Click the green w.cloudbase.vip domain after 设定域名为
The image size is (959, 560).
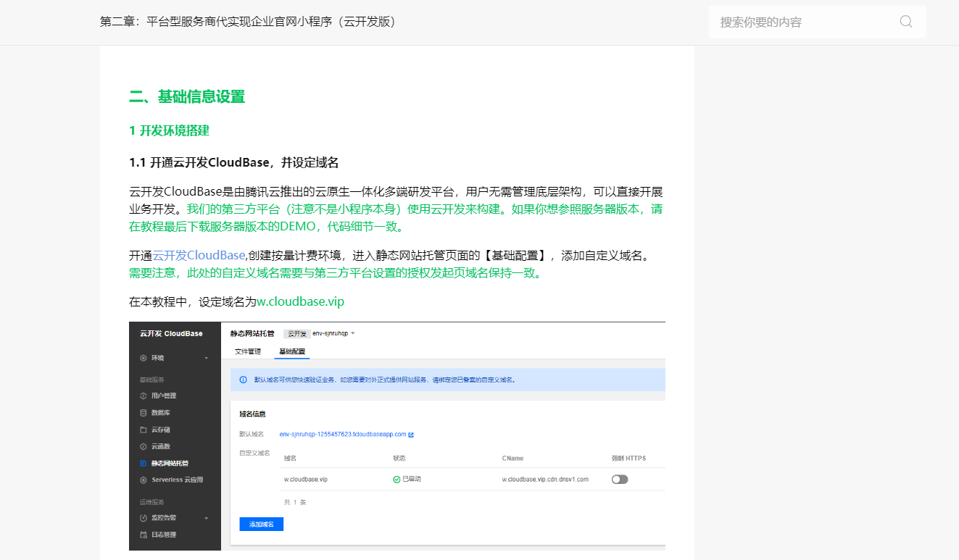pyautogui.click(x=301, y=301)
